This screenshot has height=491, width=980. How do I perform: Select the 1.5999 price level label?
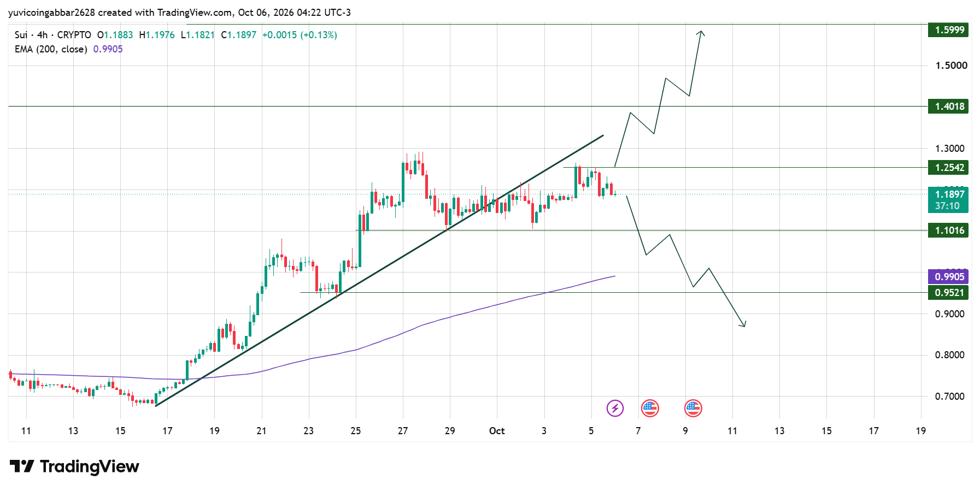click(948, 30)
